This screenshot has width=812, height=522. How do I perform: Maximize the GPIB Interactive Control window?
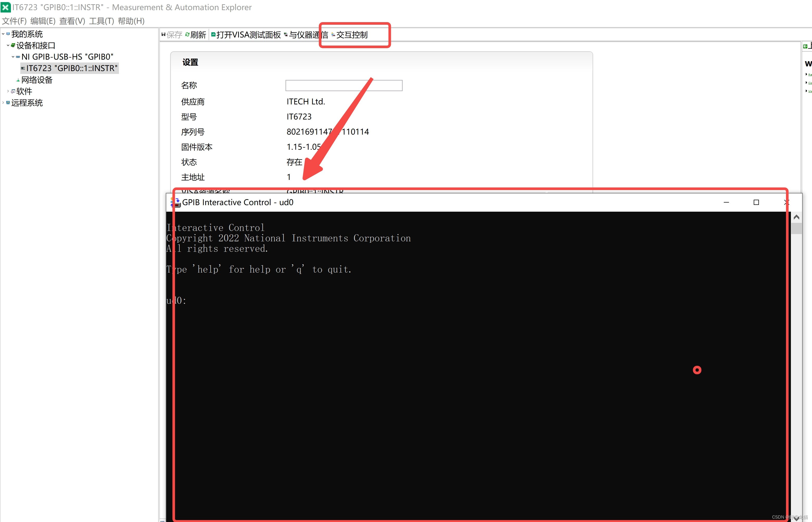click(756, 202)
